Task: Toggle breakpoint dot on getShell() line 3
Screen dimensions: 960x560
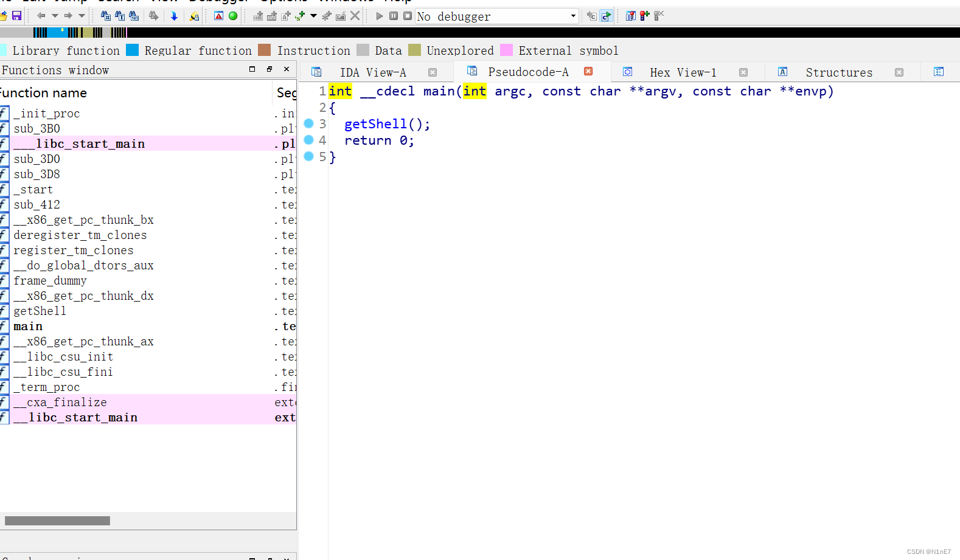Action: (308, 123)
